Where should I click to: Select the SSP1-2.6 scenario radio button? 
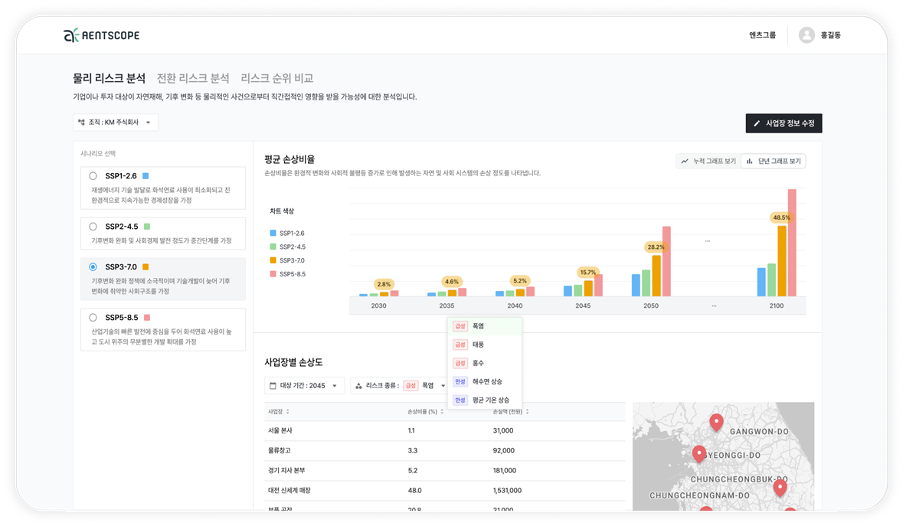tap(93, 176)
